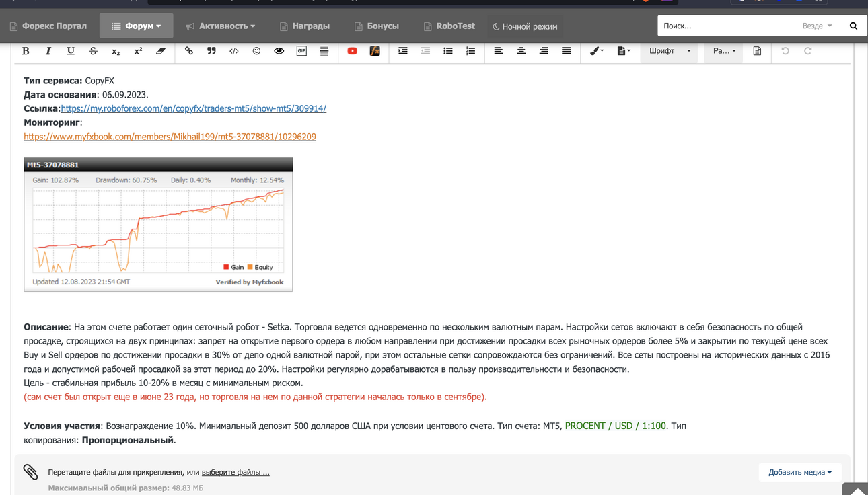Click the Mt5-37078881 chart widget
The height and width of the screenshot is (495, 868).
pos(158,225)
